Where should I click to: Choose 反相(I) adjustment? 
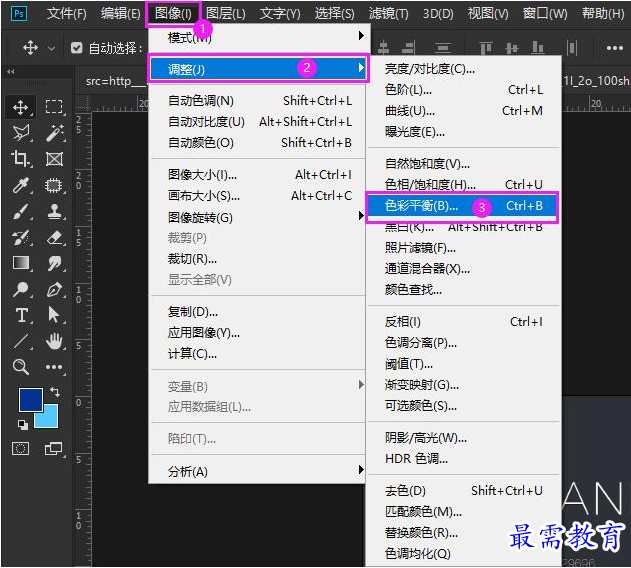464,322
